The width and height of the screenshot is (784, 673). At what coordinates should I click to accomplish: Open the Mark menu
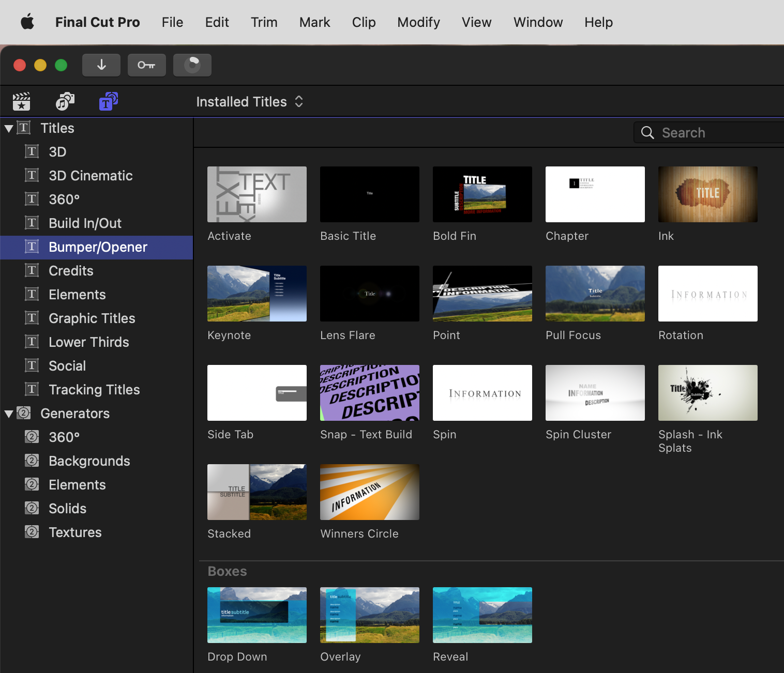click(x=314, y=22)
